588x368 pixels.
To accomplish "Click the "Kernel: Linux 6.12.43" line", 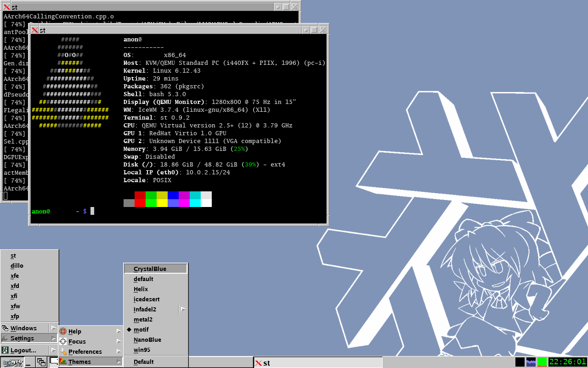I will [162, 71].
